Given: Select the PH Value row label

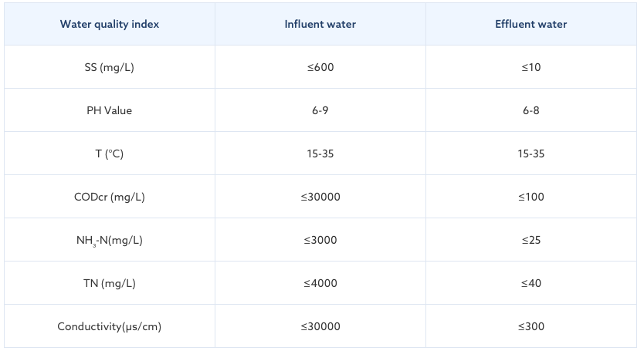Looking at the screenshot, I should (110, 110).
